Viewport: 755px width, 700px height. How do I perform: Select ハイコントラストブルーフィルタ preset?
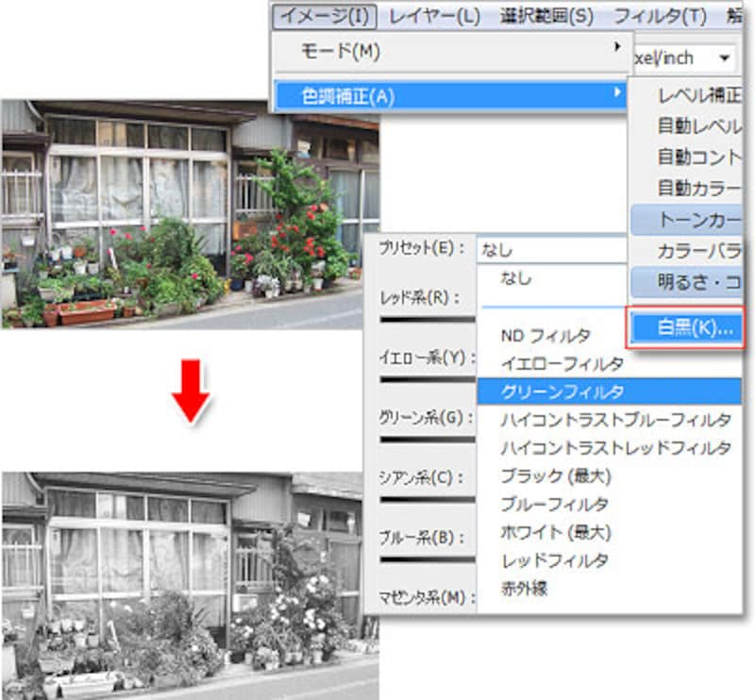pos(615,419)
